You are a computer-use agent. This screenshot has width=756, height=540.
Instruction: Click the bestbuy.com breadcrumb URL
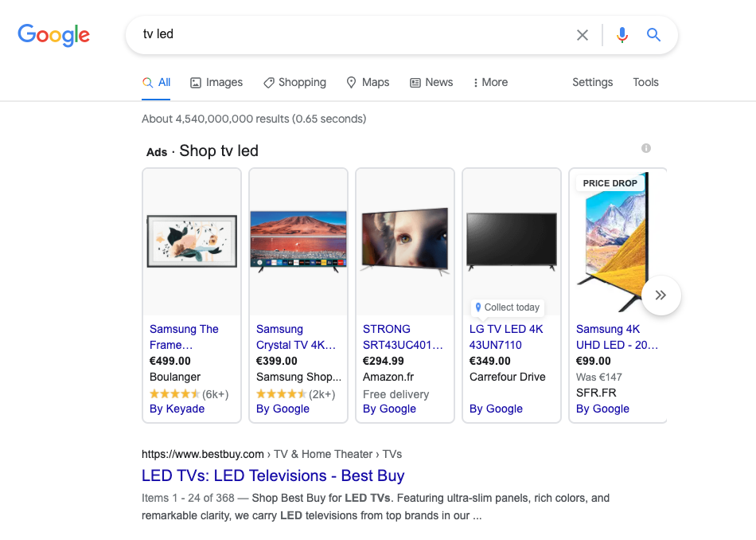[271, 454]
